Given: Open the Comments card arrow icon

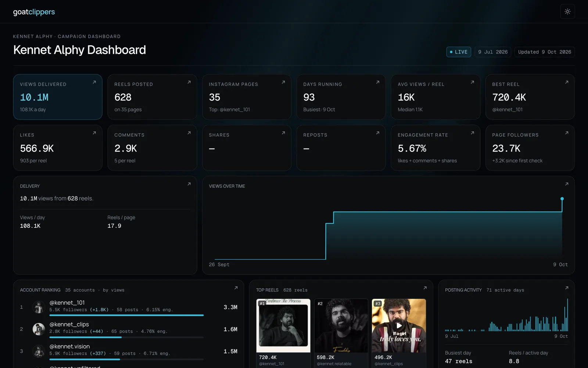Looking at the screenshot, I should (x=189, y=133).
